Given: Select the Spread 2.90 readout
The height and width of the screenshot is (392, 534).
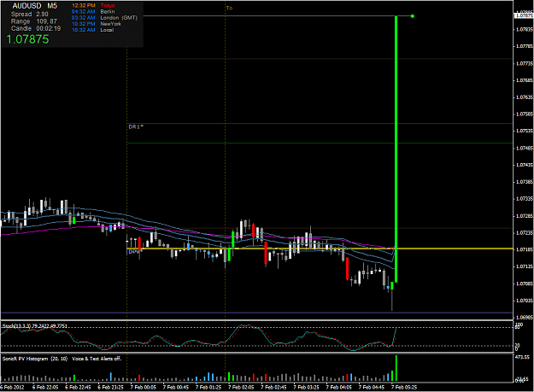Looking at the screenshot, I should 30,14.
